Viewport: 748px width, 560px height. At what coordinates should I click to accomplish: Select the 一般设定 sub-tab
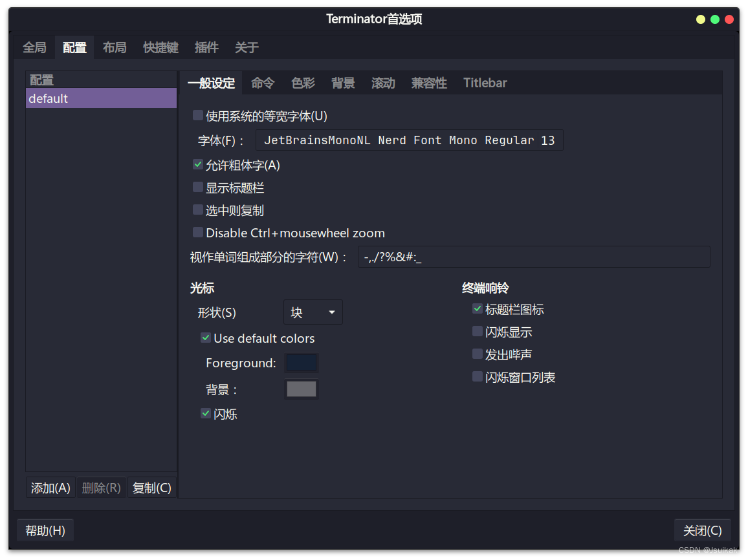pos(212,83)
